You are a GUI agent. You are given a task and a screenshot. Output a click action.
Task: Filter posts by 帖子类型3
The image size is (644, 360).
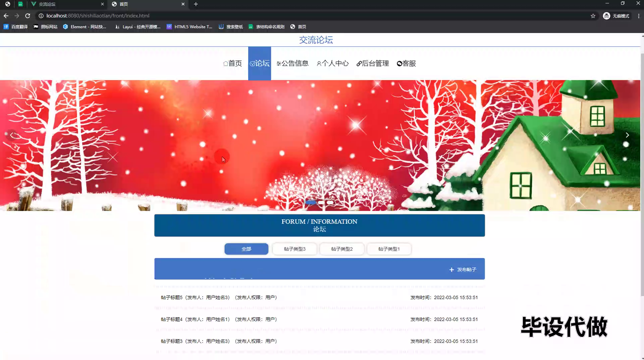click(x=294, y=249)
